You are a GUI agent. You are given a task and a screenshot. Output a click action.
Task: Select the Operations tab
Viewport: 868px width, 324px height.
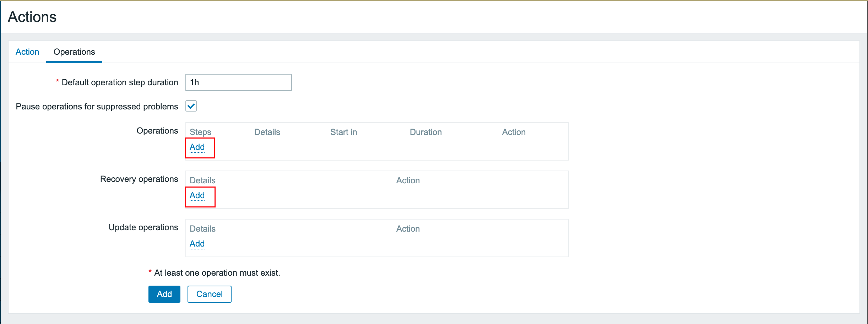(x=74, y=52)
